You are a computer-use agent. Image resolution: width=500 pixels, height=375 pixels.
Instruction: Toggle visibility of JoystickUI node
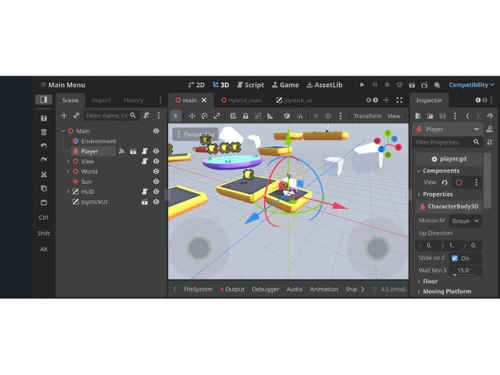156,202
